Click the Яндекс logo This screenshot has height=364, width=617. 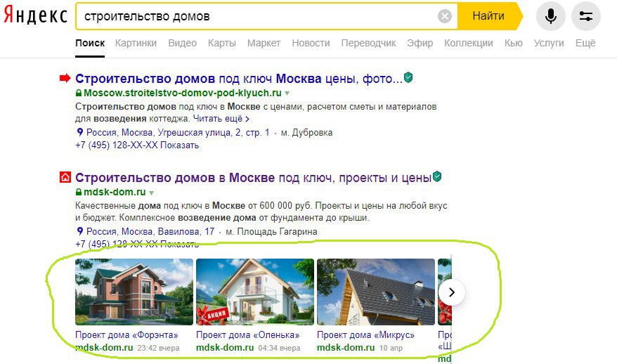click(x=35, y=16)
